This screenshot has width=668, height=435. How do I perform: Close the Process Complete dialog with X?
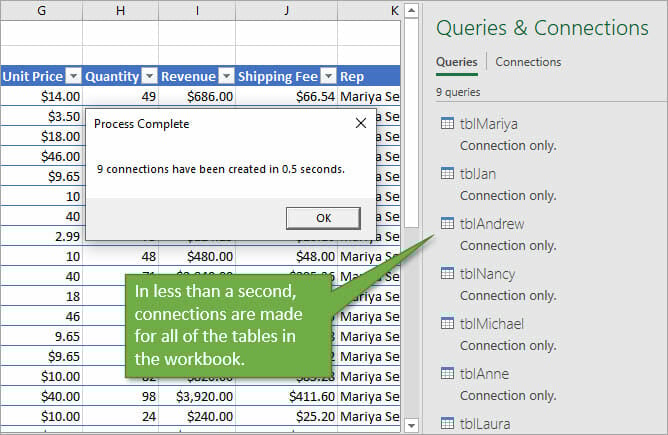[x=360, y=124]
